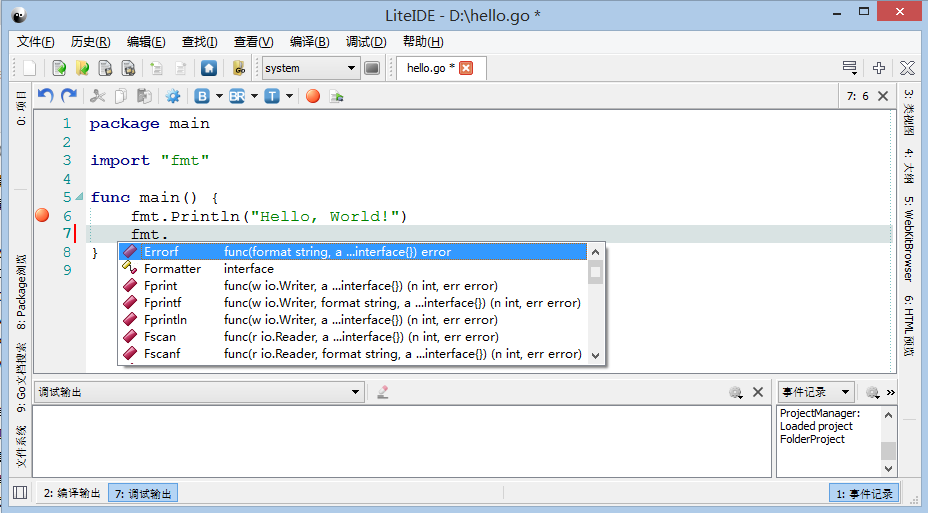Toggle the 0: 项目 side panel
Image resolution: width=928 pixels, height=513 pixels.
(x=21, y=108)
